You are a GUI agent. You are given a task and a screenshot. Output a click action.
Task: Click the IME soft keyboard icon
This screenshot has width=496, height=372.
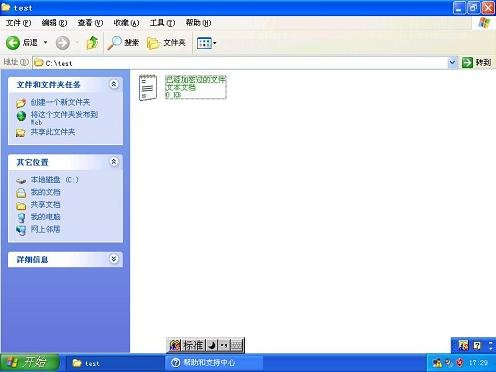[236, 345]
